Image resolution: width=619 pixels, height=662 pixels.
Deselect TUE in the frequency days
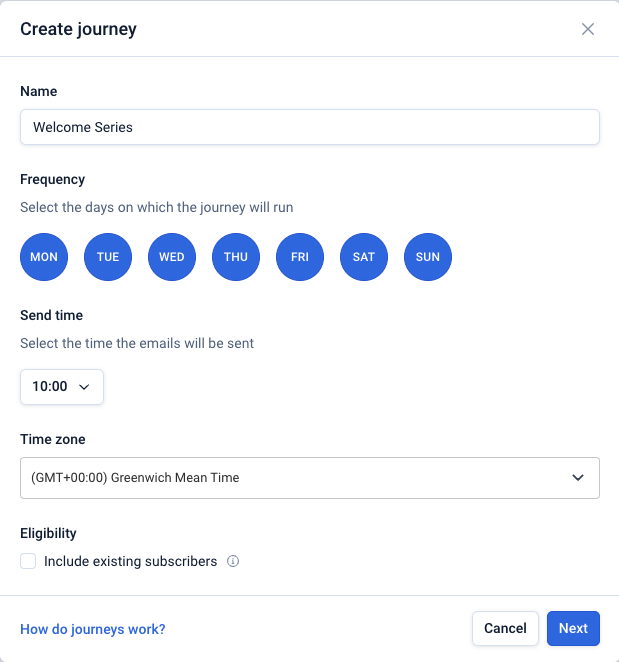click(x=108, y=257)
